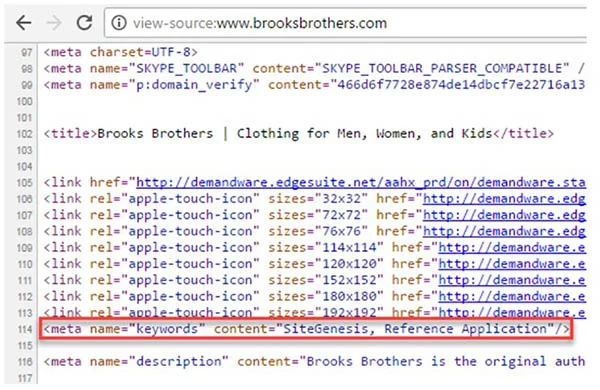Viewport: 600px width, 390px height.
Task: Click line number 114
Action: (24, 330)
